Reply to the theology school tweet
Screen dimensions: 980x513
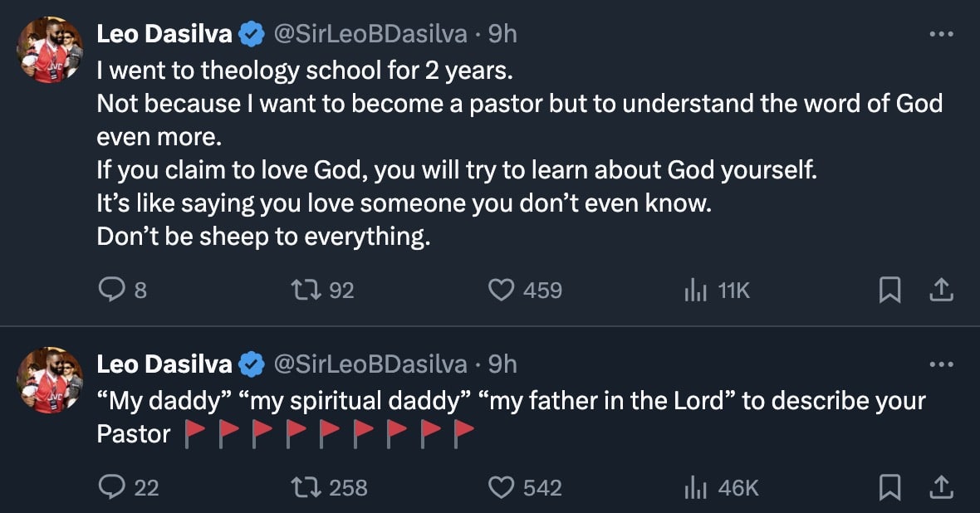[111, 290]
